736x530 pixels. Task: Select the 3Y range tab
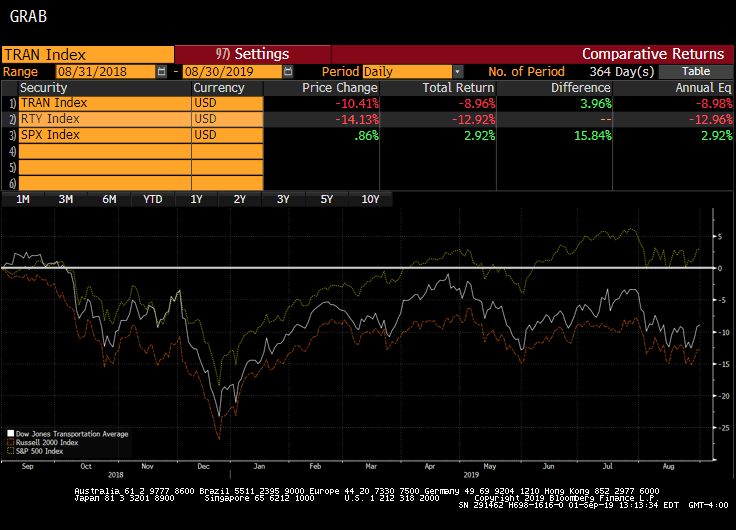(283, 200)
